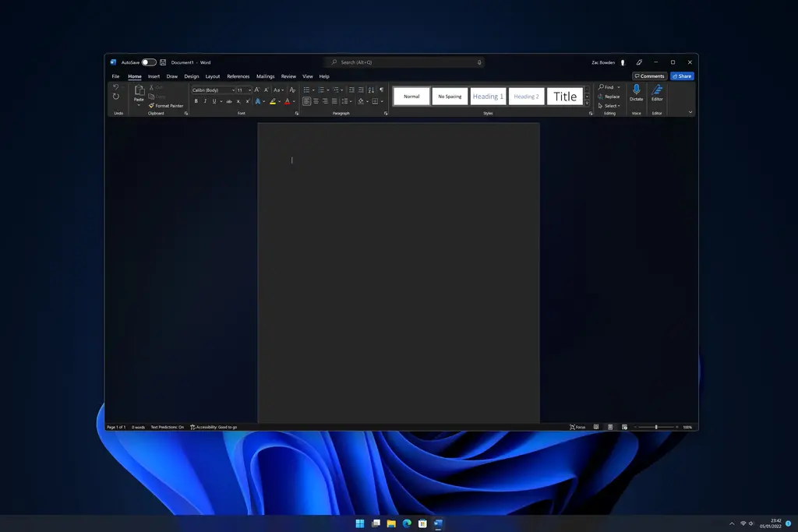Viewport: 798px width, 532px height.
Task: Click the Search (Alt+Q) box
Action: tap(404, 62)
